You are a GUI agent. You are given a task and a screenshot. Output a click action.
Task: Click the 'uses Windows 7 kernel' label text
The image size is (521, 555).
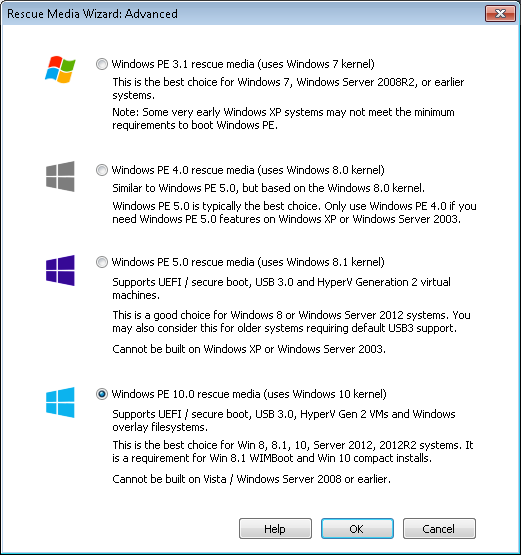pos(316,64)
